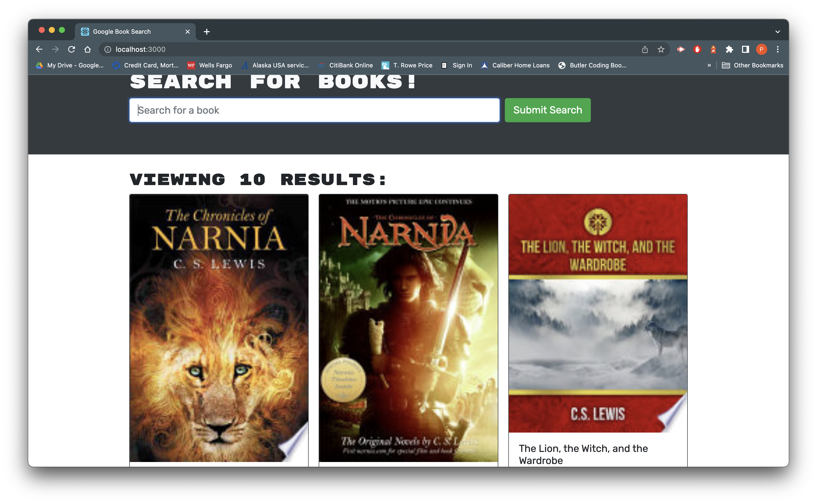Open the red hand blocker extension icon
This screenshot has height=504, width=817.
(x=697, y=49)
